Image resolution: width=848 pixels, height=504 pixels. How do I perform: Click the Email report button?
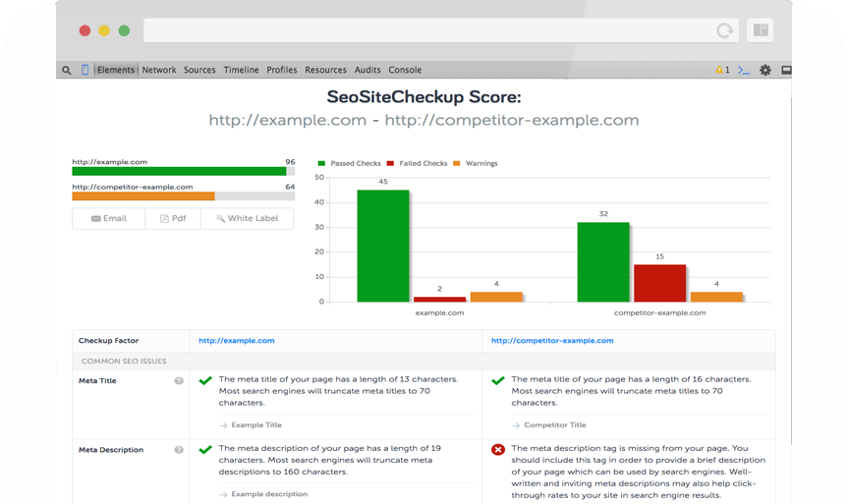tap(109, 218)
